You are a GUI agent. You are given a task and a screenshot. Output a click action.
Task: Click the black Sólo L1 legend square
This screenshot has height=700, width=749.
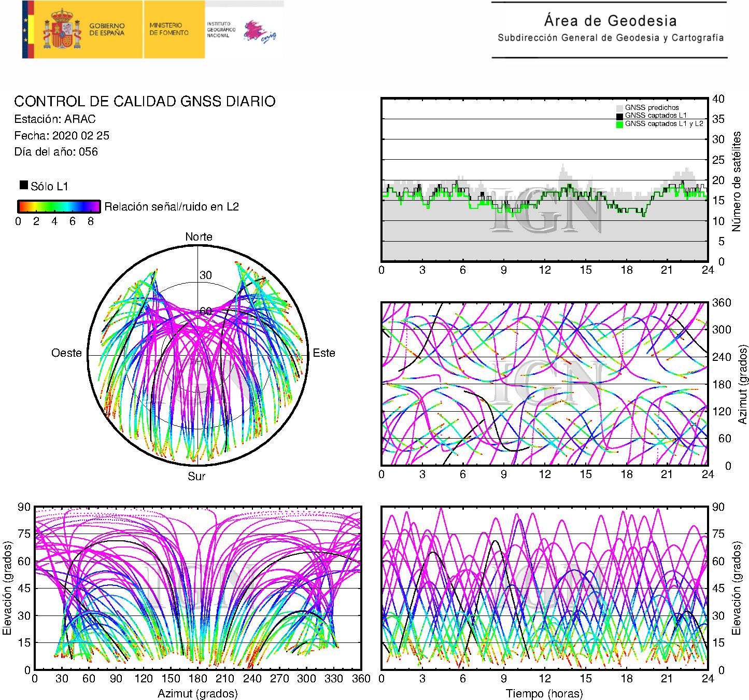click(x=24, y=185)
